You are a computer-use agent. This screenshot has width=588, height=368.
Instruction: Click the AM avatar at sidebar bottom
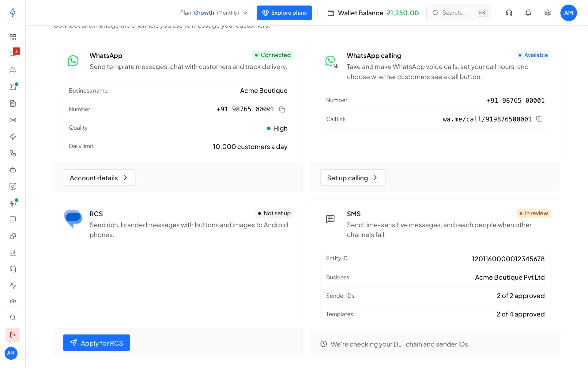click(x=11, y=353)
